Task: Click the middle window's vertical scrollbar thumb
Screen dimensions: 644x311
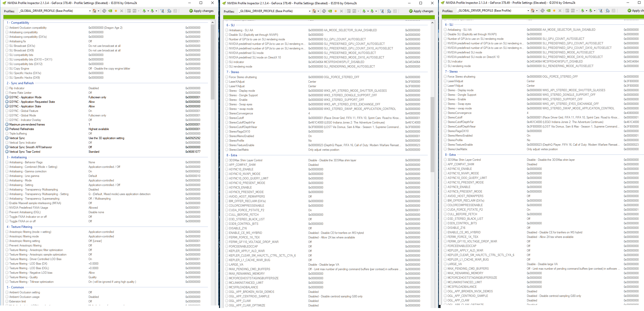Action: point(432,134)
